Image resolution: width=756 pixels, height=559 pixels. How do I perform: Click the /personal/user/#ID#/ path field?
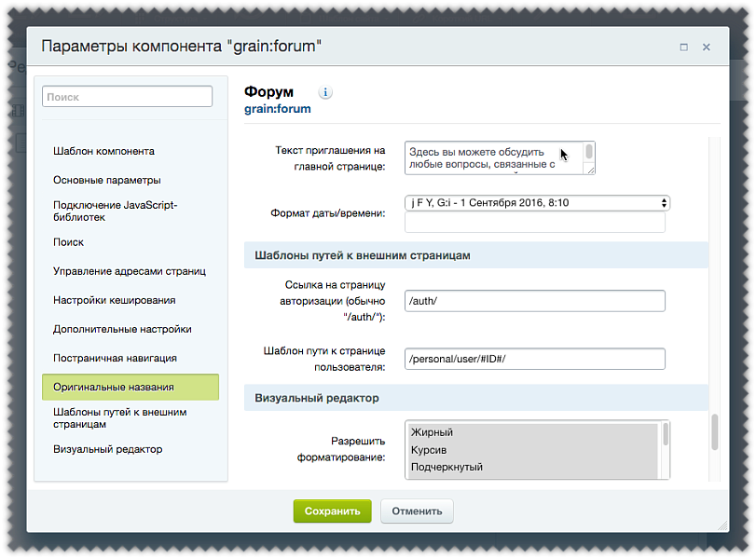tap(535, 359)
